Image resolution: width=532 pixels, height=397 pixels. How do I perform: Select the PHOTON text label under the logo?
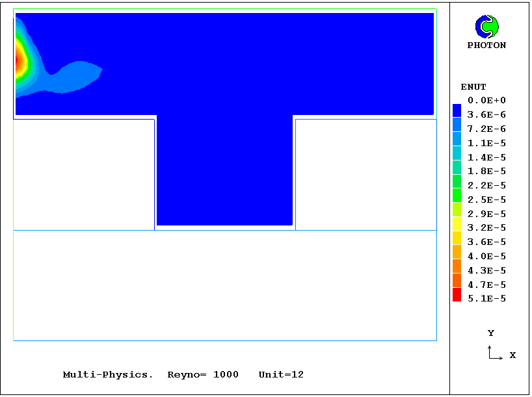[486, 45]
